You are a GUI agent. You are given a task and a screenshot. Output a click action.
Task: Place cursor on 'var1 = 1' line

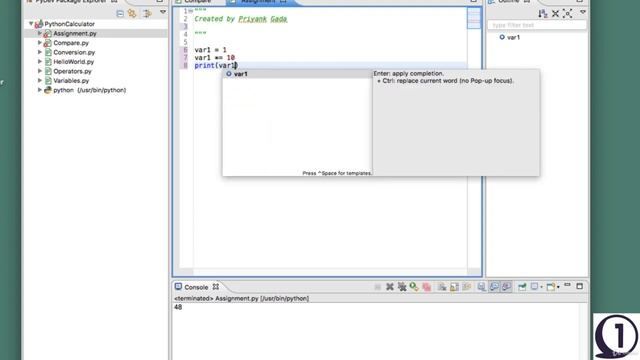pos(210,50)
